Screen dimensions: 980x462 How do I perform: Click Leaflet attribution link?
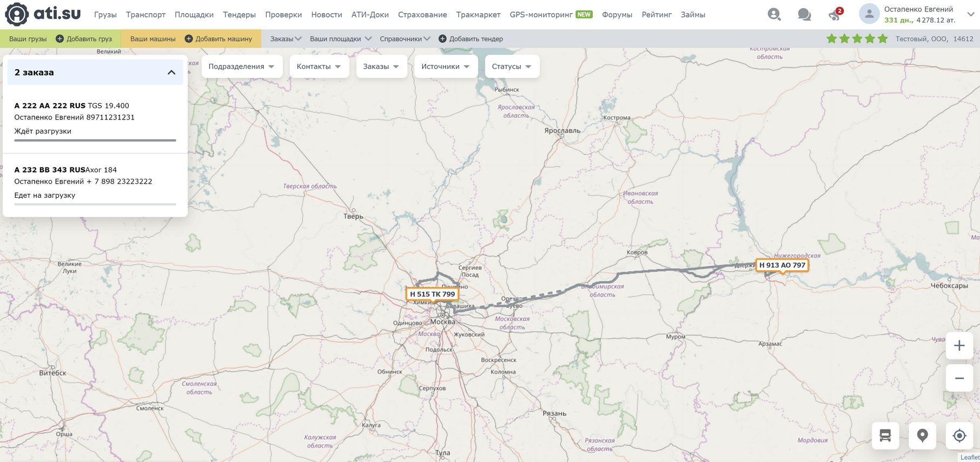click(970, 457)
